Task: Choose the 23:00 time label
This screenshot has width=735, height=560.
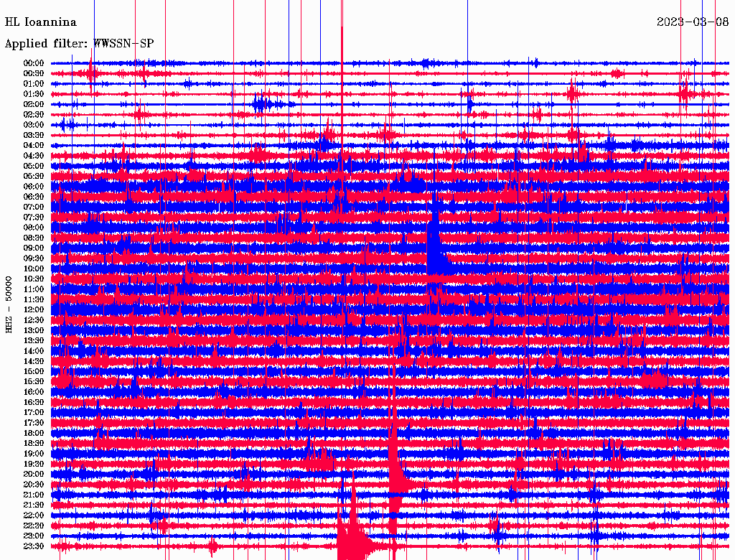Action: click(34, 536)
